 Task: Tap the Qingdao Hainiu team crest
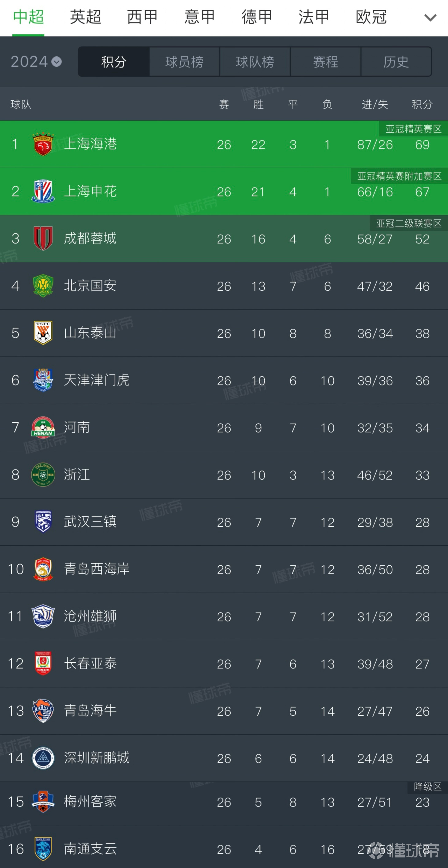[x=43, y=711]
